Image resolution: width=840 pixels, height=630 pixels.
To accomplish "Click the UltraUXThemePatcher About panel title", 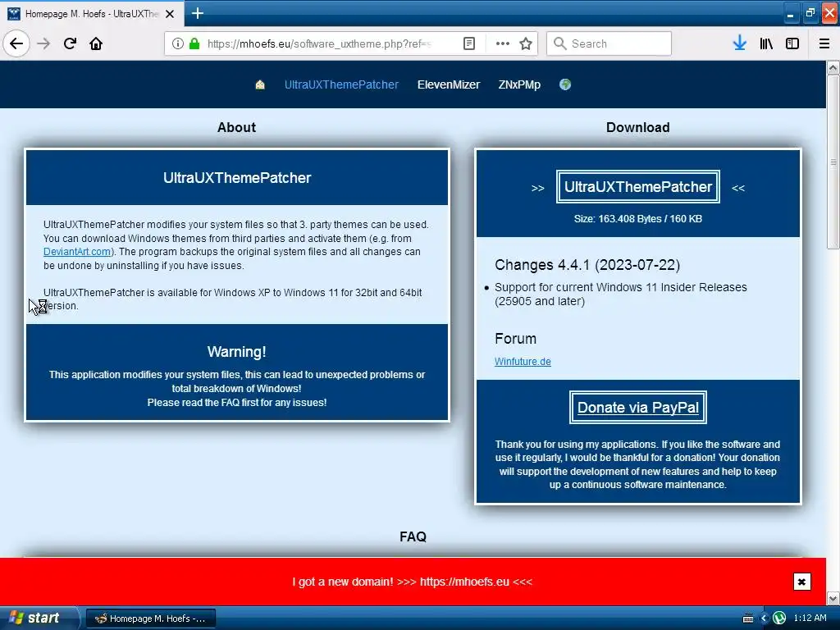I will [237, 178].
